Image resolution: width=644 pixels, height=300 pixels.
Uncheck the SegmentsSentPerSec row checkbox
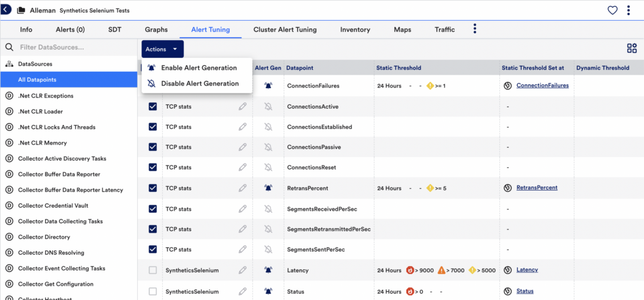153,250
